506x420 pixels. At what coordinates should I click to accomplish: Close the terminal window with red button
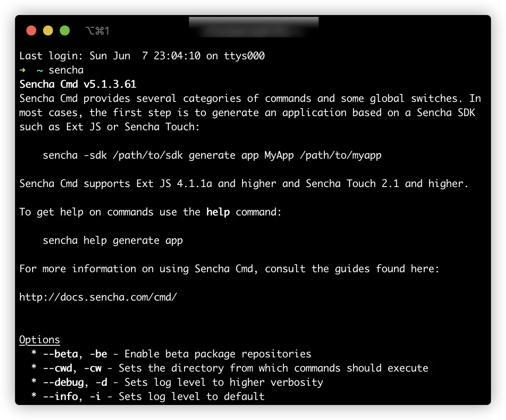point(31,30)
